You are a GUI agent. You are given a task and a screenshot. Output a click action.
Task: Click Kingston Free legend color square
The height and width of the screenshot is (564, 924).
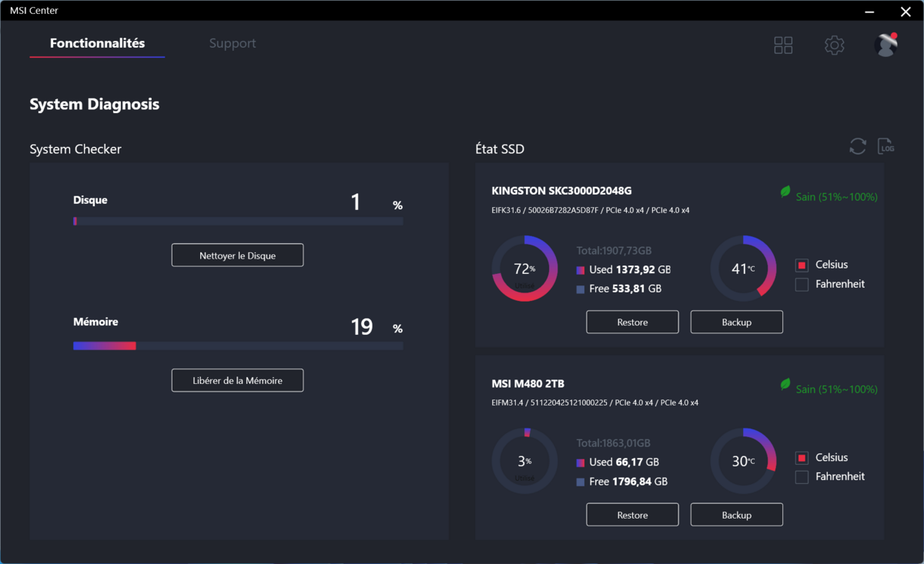[581, 289]
